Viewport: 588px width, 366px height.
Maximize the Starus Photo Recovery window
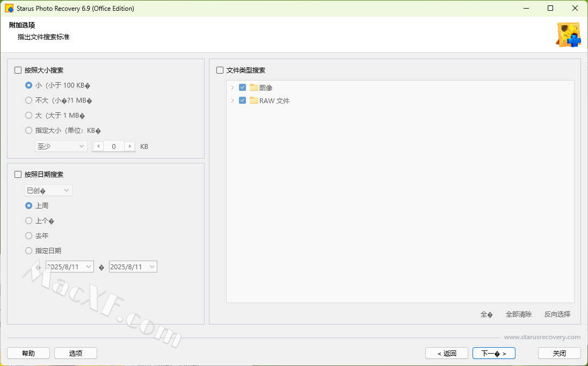click(x=550, y=8)
